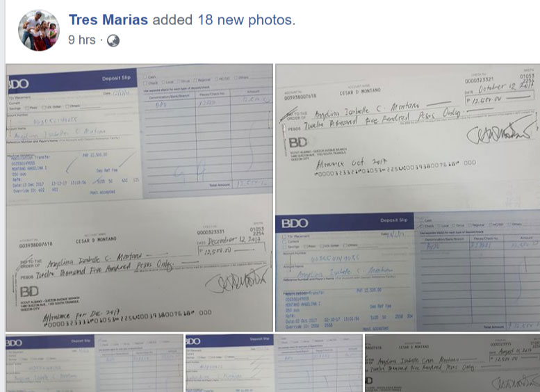
Task: Open the bottom-right August 2017 check photo
Action: point(452,363)
